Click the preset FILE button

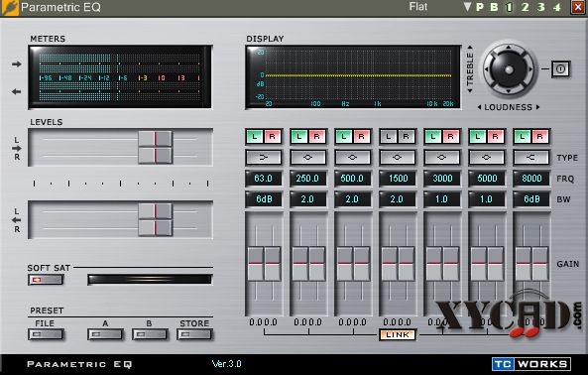pyautogui.click(x=46, y=334)
